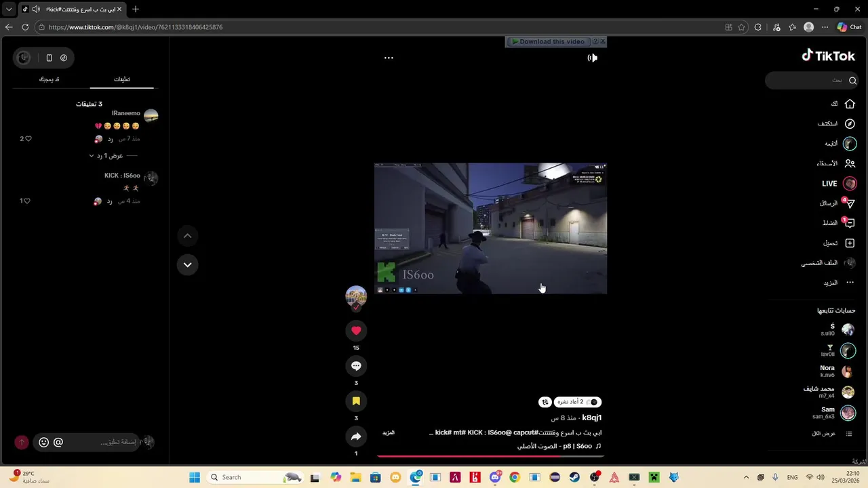
Task: Open comments via the speech bubble icon
Action: click(356, 366)
